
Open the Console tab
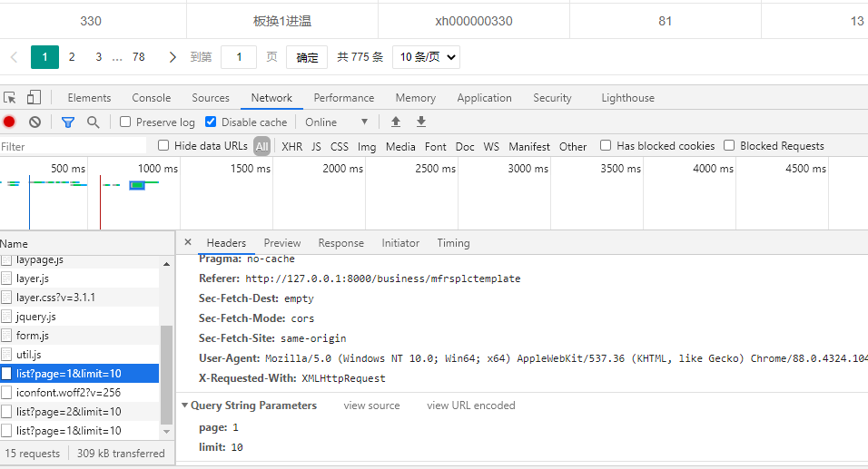point(151,98)
